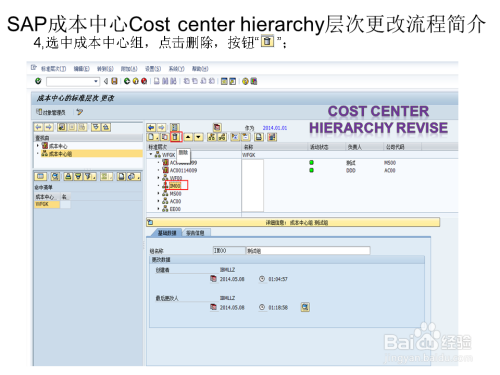The width and height of the screenshot is (500, 375).
Task: Click the sort ascending icon in the hit list
Action: click(x=68, y=176)
